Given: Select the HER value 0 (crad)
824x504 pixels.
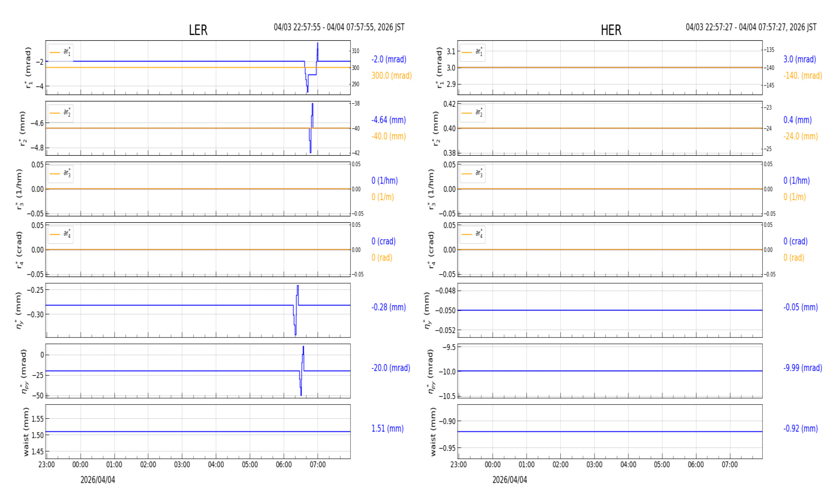Looking at the screenshot, I should (795, 242).
